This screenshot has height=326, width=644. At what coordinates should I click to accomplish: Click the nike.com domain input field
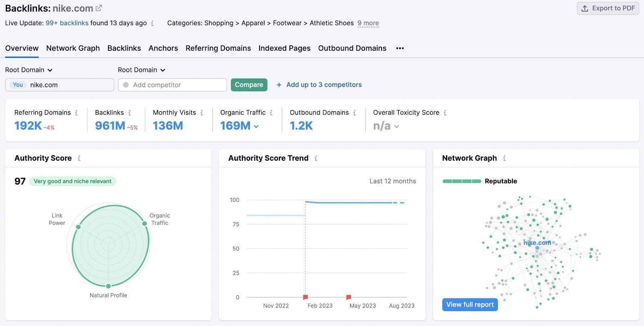point(60,85)
